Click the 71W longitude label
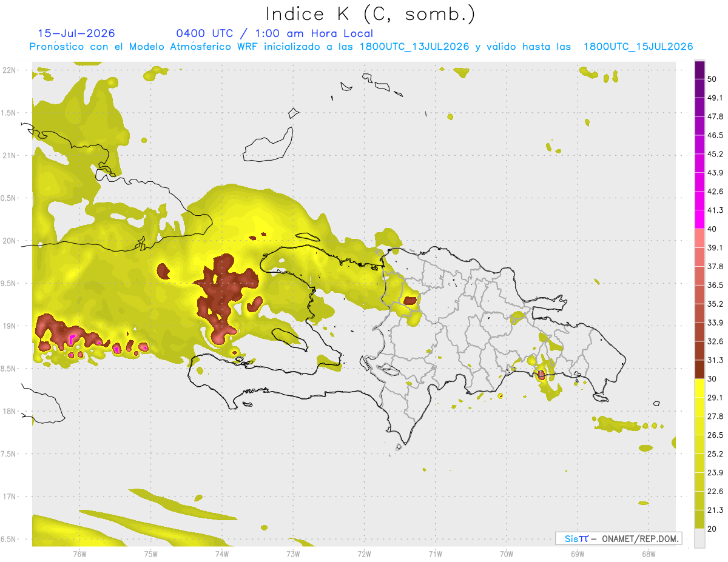Image resolution: width=728 pixels, height=562 pixels. tap(435, 554)
